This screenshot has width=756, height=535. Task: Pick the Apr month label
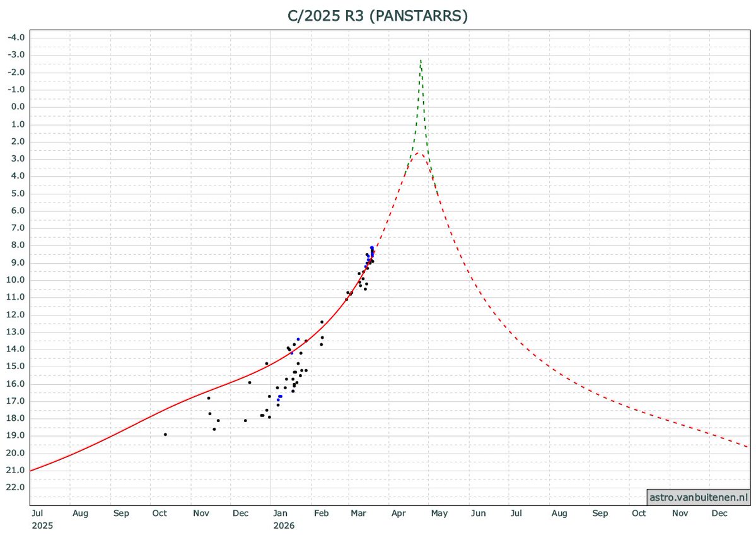click(398, 514)
